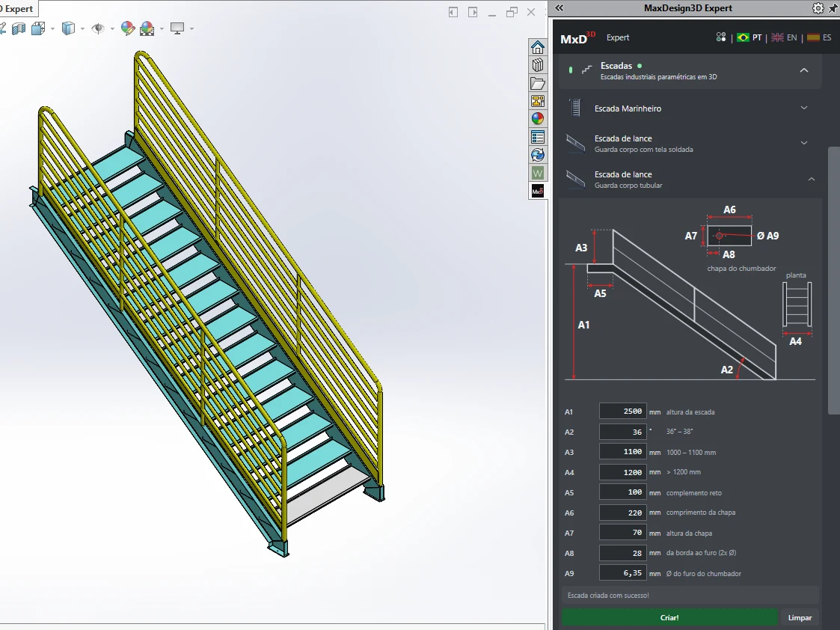Open the View Palette tab
Viewport: 840px width, 630px height.
tap(537, 101)
